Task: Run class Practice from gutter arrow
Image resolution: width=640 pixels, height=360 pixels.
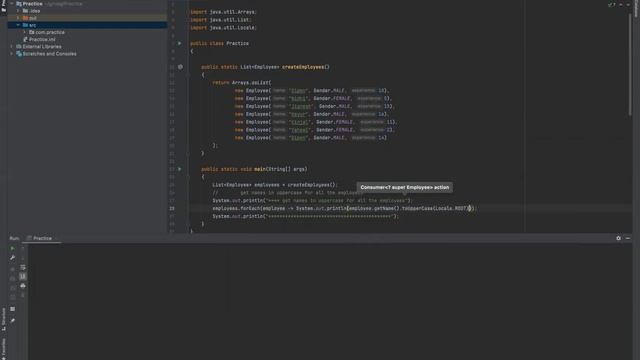Action: 179,43
